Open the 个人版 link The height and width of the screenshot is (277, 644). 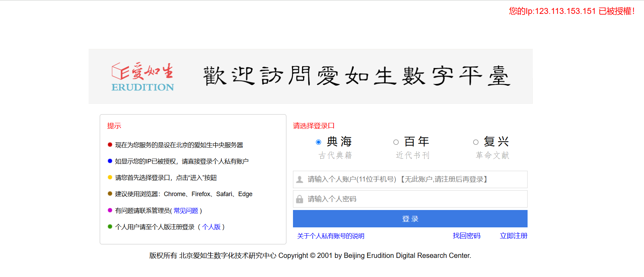(x=211, y=227)
